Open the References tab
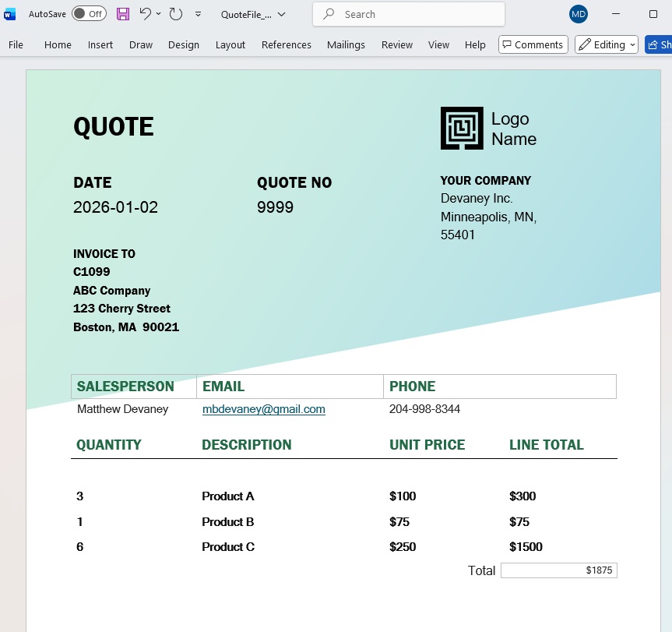672x632 pixels. coord(286,45)
